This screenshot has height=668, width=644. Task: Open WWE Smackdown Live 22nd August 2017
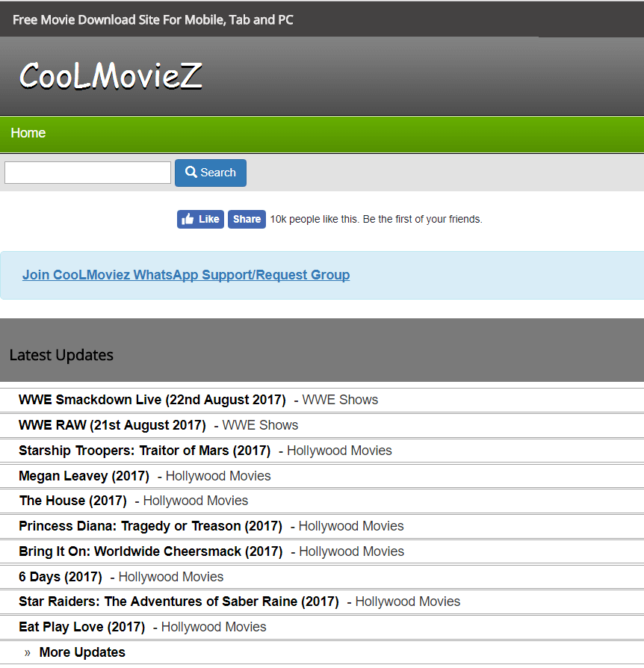pyautogui.click(x=152, y=400)
